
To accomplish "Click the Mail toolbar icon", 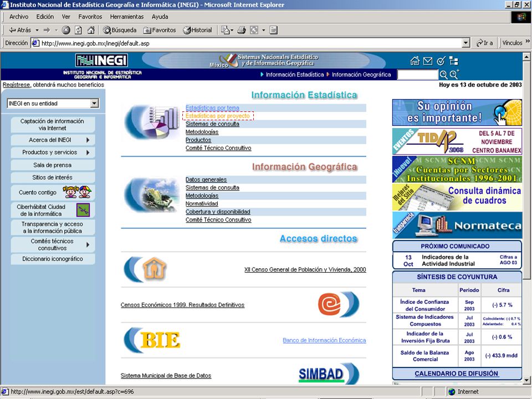I will [225, 30].
